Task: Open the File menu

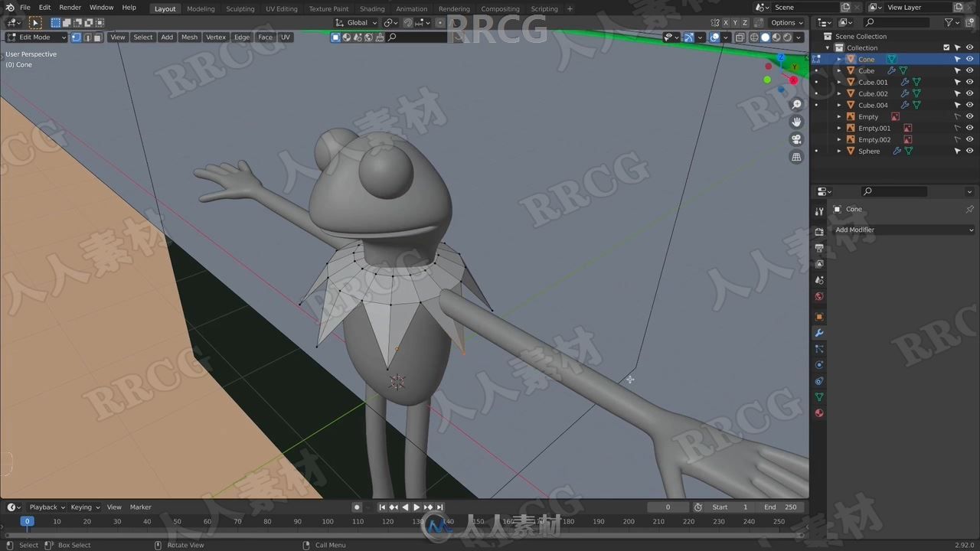Action: tap(25, 8)
